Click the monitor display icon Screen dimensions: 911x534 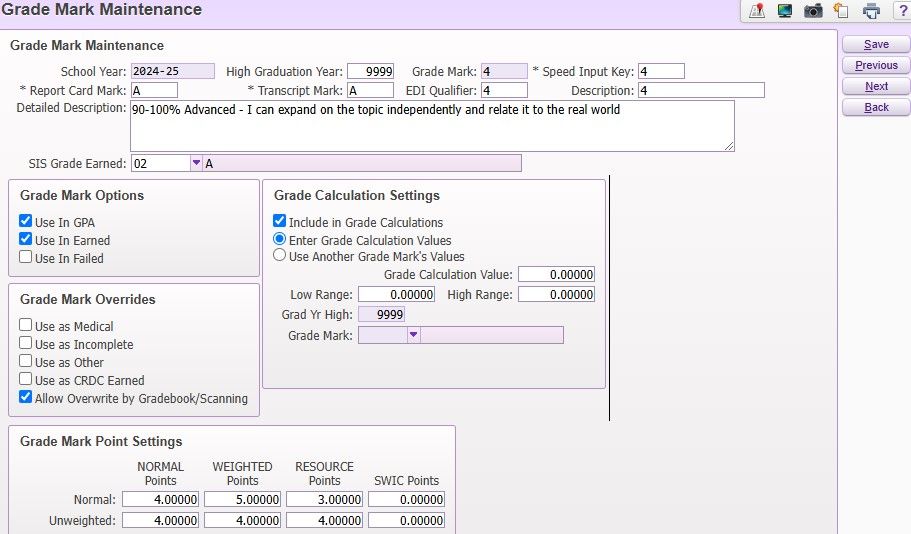[x=785, y=11]
